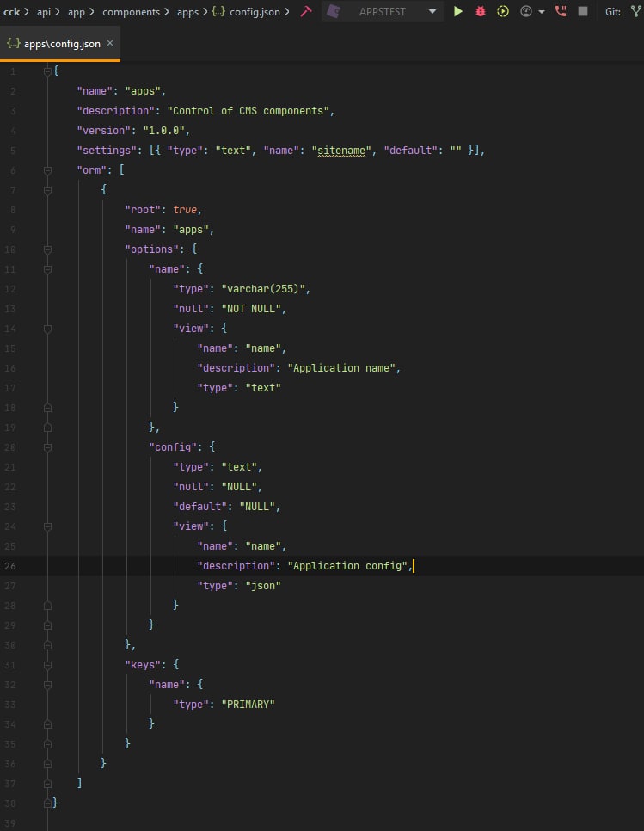
Task: Click the fold end marker on line 28
Action: click(47, 606)
